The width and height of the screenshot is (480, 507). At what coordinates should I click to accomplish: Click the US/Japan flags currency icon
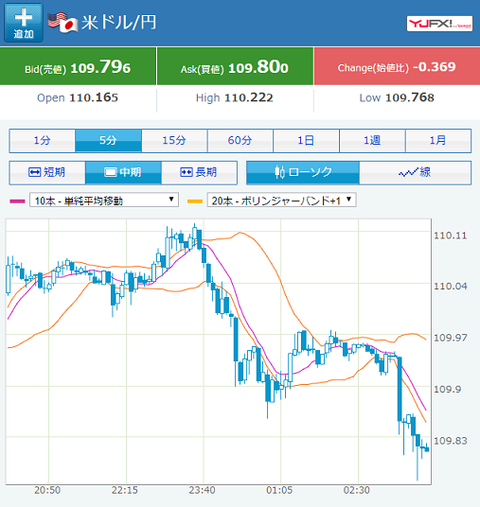click(63, 22)
